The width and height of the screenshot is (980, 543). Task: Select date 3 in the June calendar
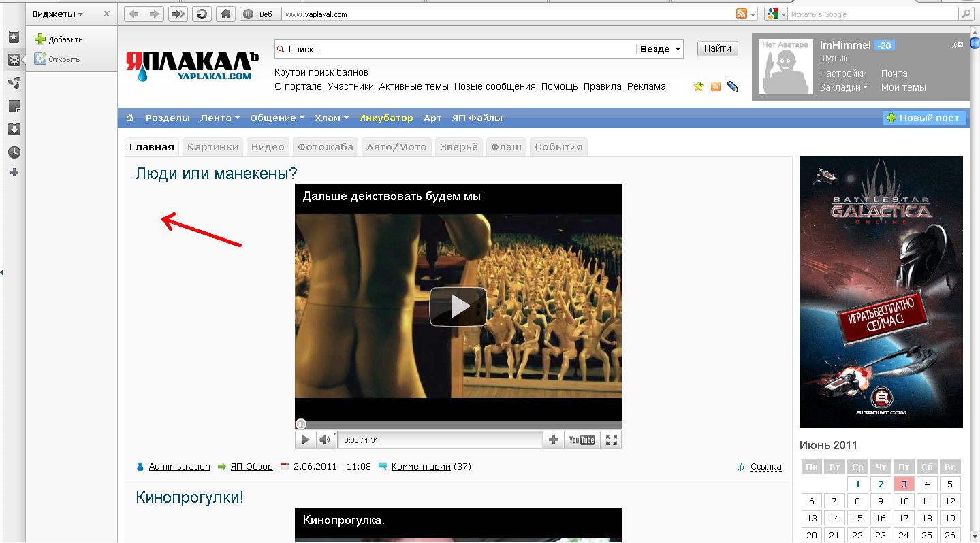click(x=904, y=484)
